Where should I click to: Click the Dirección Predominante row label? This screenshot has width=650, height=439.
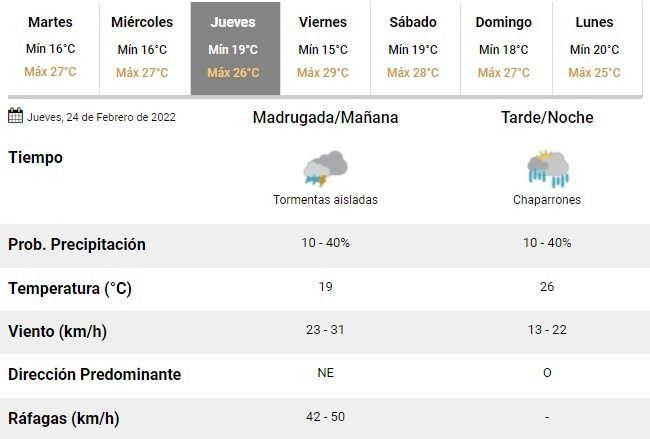pos(94,374)
